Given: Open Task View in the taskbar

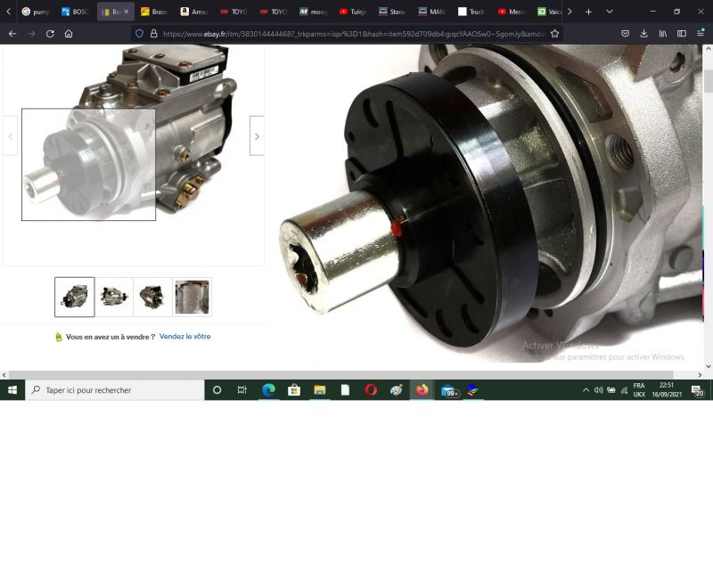Looking at the screenshot, I should pyautogui.click(x=242, y=390).
